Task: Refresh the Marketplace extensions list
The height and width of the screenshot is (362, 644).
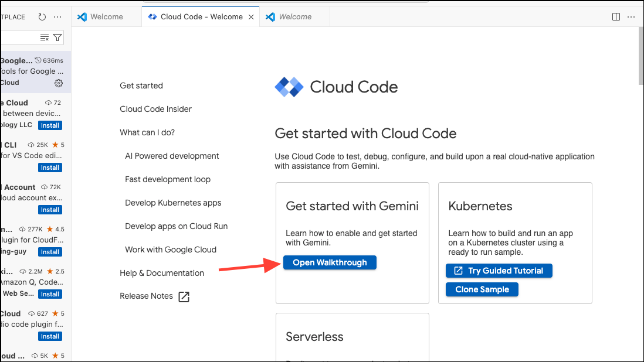Action: 41,16
